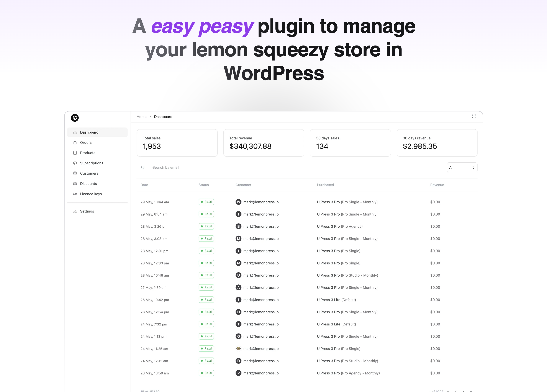Open Subscriptions management panel
The width and height of the screenshot is (547, 392).
(x=91, y=162)
